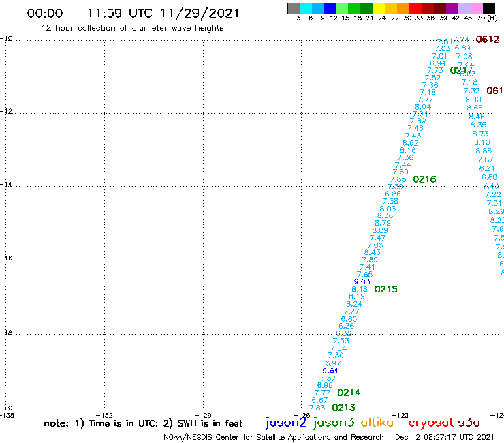Click the 0217 time label
Viewport: 504px width, 443px height.
462,70
